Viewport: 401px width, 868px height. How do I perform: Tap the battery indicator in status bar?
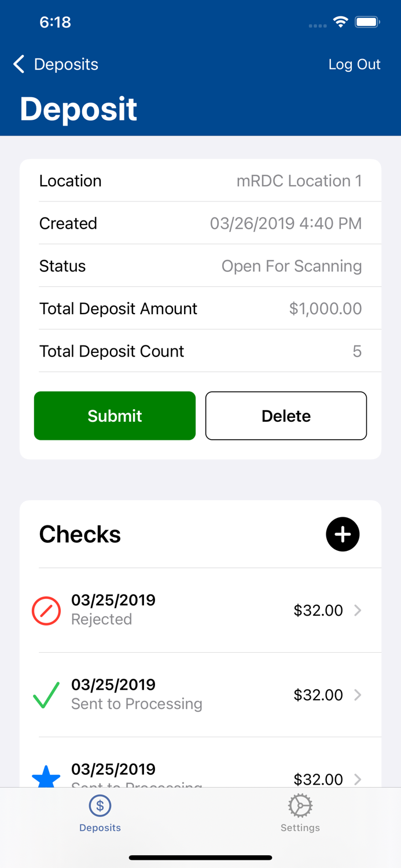pos(367,21)
